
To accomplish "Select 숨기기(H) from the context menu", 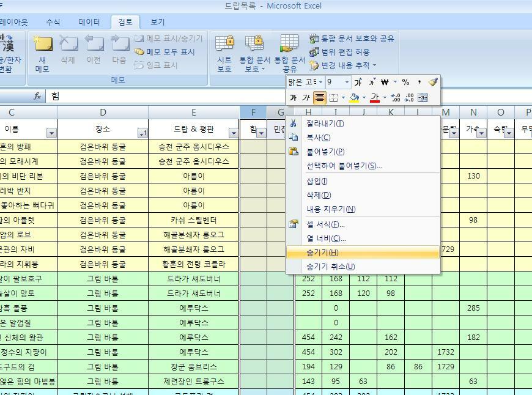I will (x=322, y=253).
